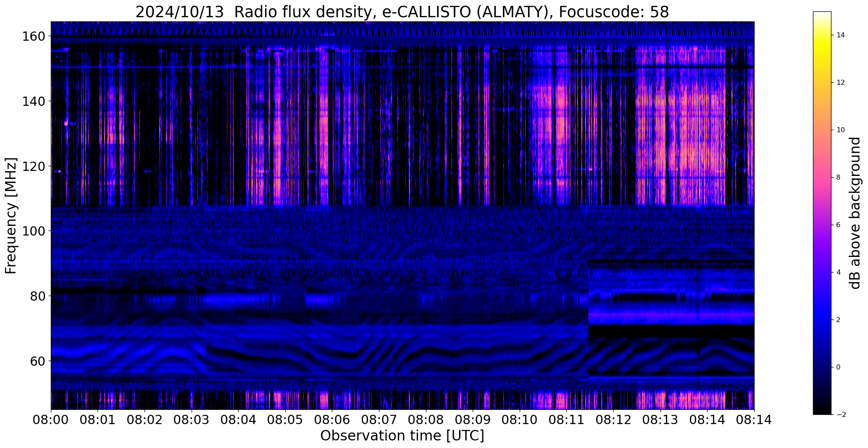Click the 08:05 time tick label

click(285, 420)
